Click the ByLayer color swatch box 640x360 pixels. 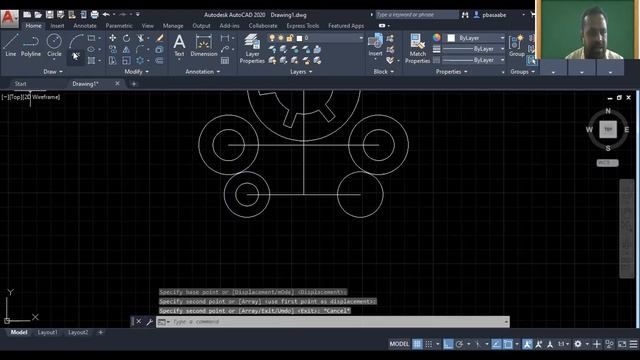tap(451, 38)
